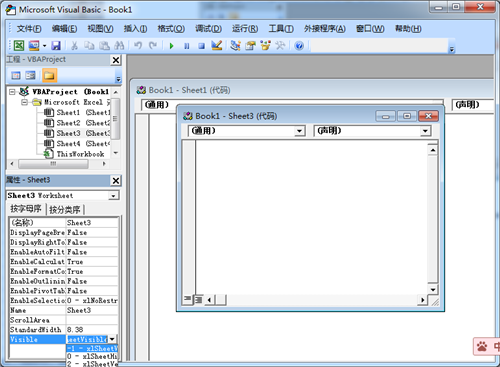Select Sheet1 in the project tree
The height and width of the screenshot is (367, 500).
pyautogui.click(x=77, y=113)
